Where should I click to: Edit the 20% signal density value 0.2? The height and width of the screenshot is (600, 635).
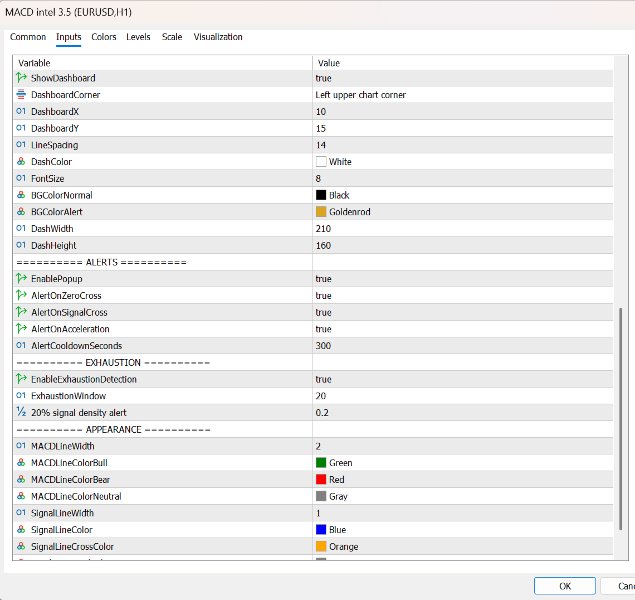click(463, 413)
